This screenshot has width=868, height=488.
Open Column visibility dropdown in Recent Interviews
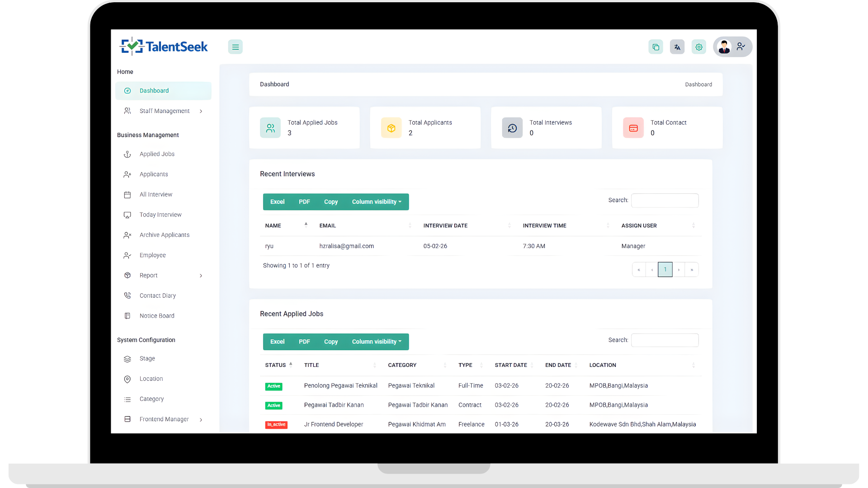377,202
